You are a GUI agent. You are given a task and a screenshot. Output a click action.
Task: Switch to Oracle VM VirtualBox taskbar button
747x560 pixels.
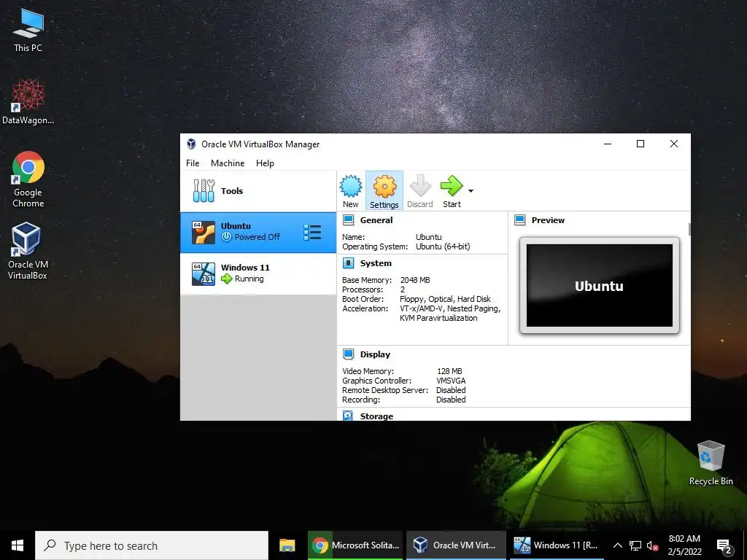click(455, 545)
